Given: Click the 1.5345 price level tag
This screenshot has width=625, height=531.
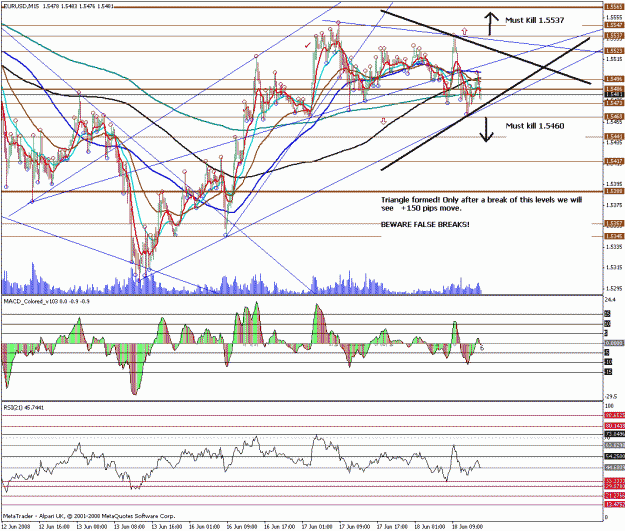Looking at the screenshot, I should point(614,236).
